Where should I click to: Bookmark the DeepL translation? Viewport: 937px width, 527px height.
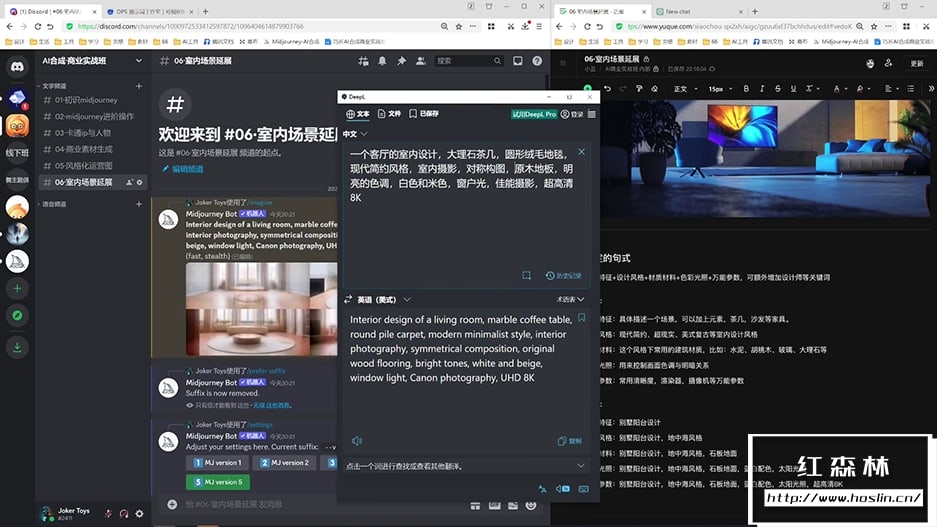pos(581,318)
